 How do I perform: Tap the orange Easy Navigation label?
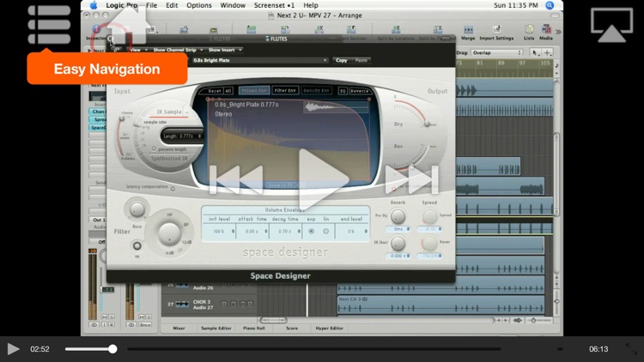click(107, 69)
